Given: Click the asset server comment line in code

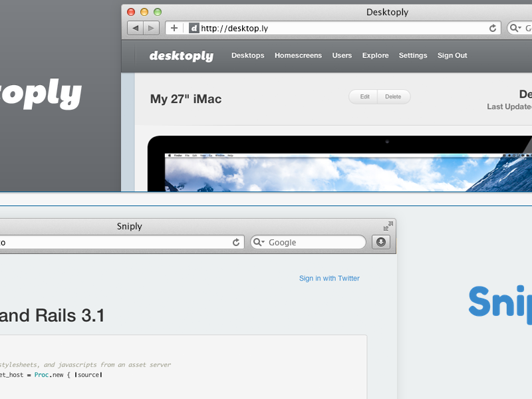Looking at the screenshot, I should coord(85,364).
